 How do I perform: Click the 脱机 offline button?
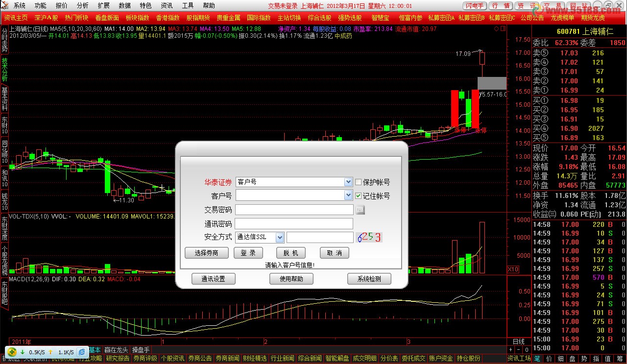[291, 253]
